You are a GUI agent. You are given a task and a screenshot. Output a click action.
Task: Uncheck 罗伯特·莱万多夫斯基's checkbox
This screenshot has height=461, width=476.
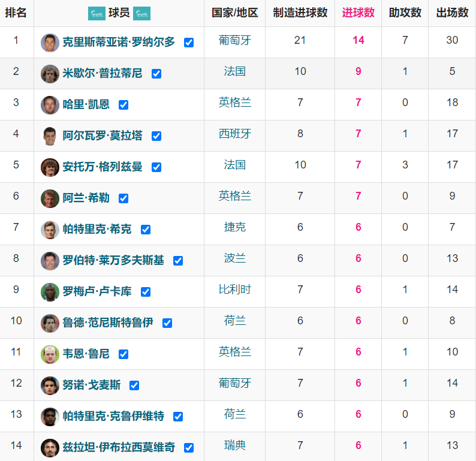(x=178, y=261)
